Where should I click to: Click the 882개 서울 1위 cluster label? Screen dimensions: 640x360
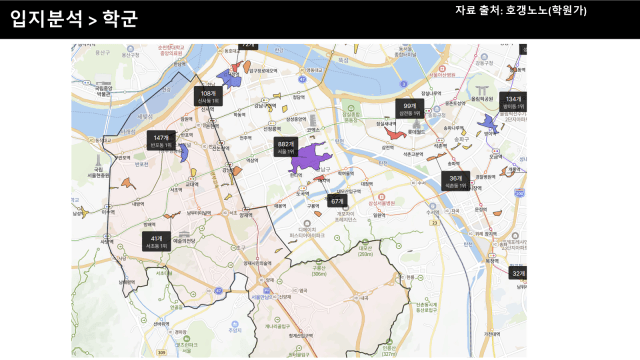[286, 147]
